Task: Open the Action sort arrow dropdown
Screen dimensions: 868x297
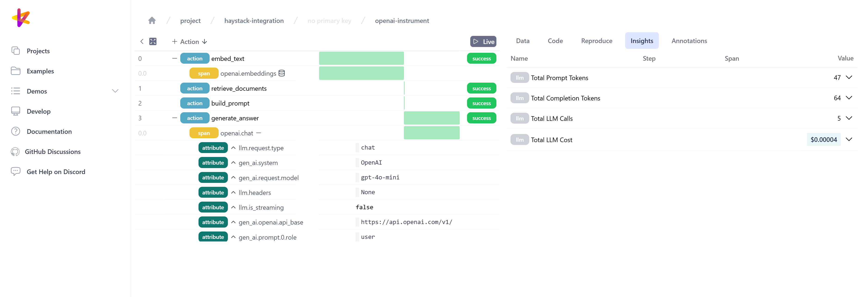Action: (205, 41)
